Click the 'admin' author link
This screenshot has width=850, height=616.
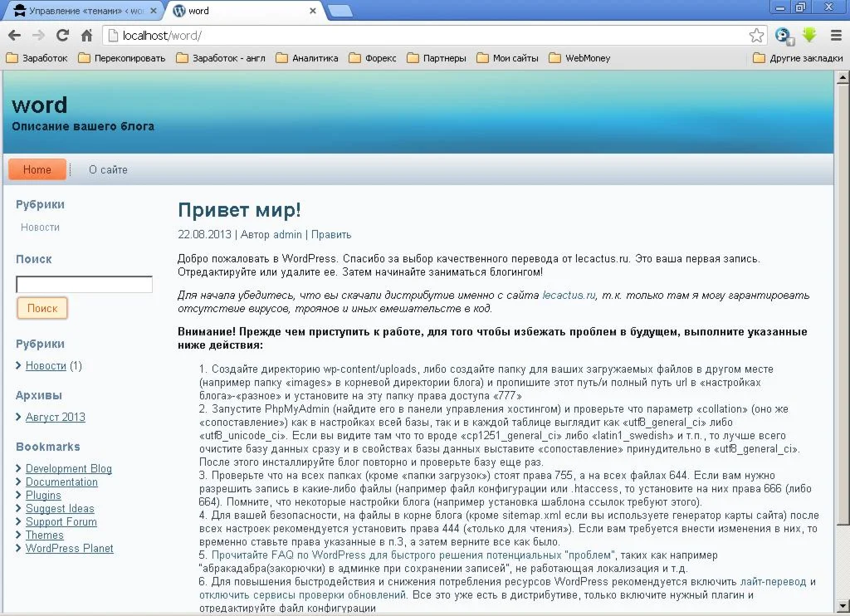(x=286, y=235)
